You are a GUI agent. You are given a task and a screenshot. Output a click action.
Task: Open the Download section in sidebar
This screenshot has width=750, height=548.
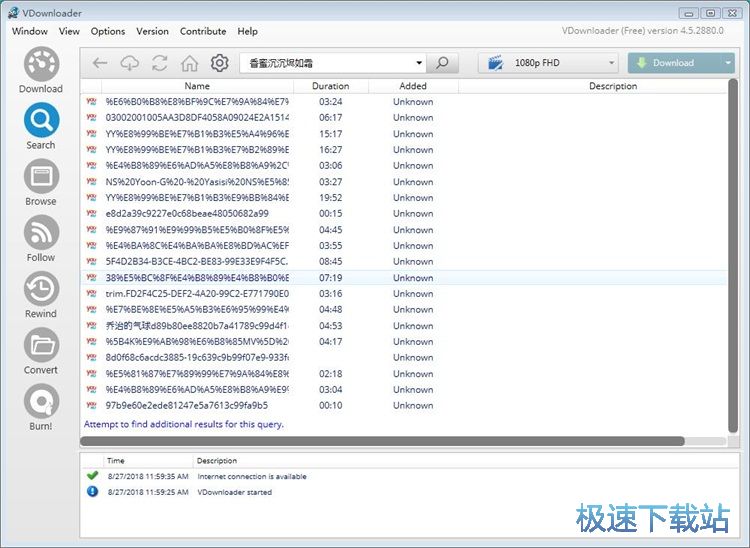pyautogui.click(x=41, y=69)
